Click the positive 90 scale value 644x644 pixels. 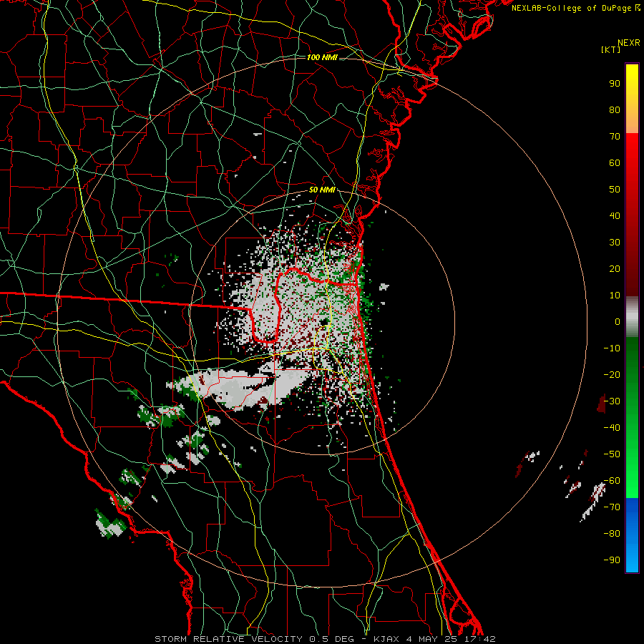pos(615,84)
